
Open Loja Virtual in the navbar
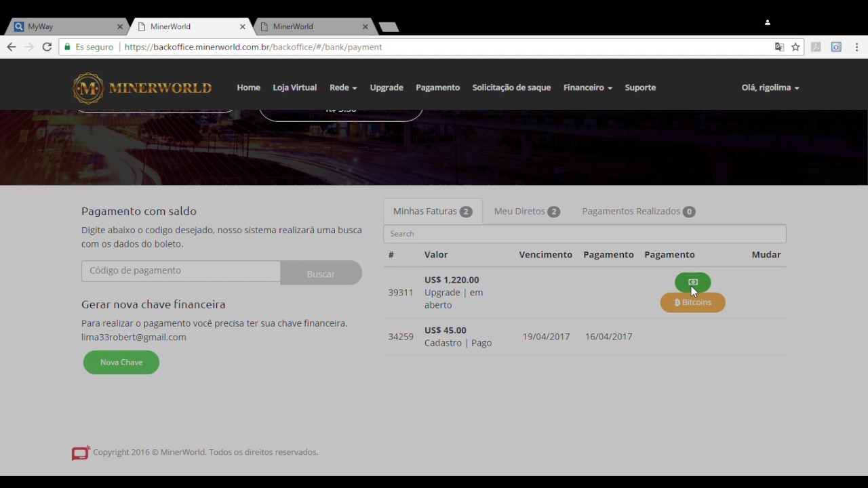(294, 87)
